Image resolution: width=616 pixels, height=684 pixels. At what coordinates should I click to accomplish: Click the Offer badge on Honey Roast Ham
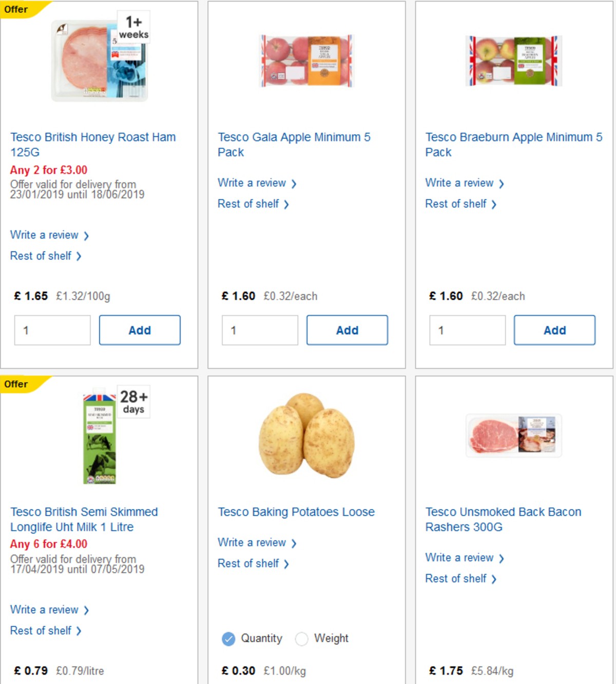click(16, 9)
